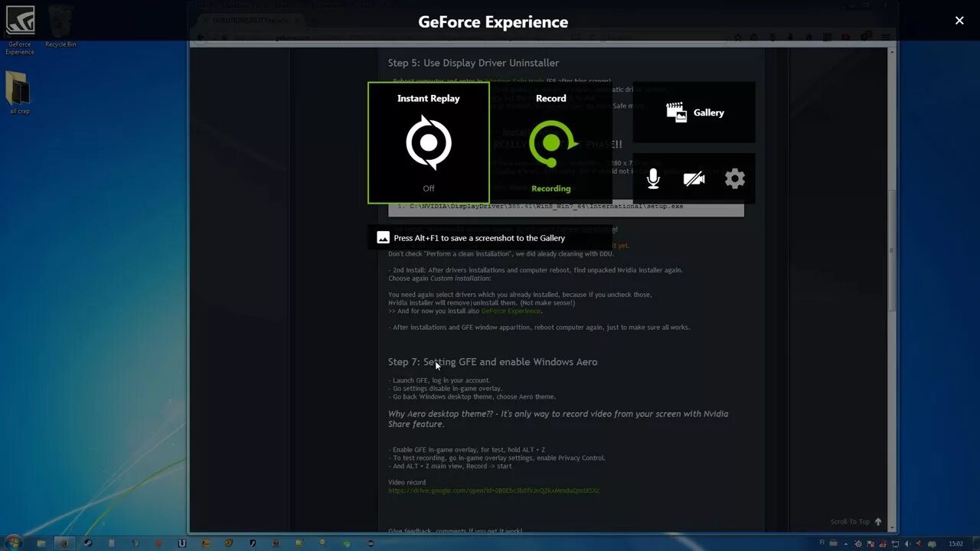Select the 'Step 5: Use Display Driver Uninstaller' heading
The image size is (980, 551).
pos(473,63)
